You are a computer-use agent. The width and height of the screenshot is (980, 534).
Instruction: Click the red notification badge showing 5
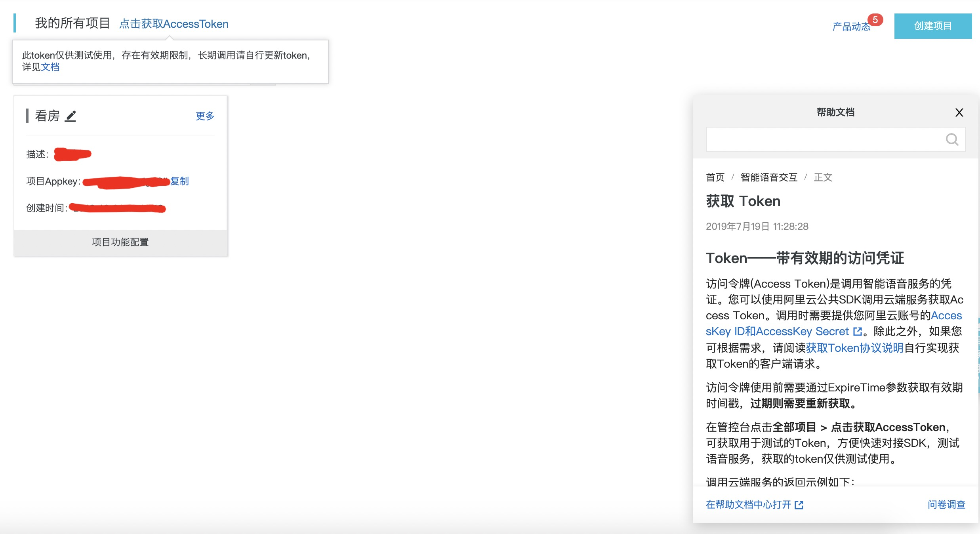tap(875, 20)
